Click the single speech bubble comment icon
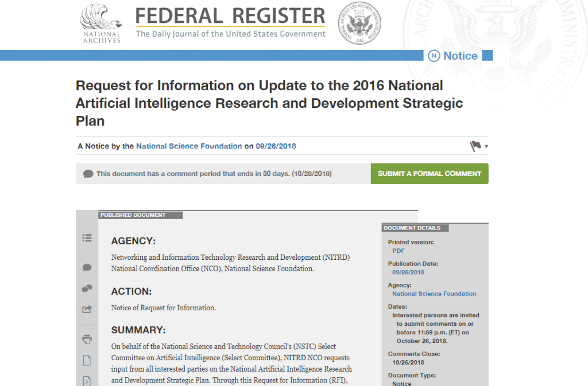 [87, 267]
